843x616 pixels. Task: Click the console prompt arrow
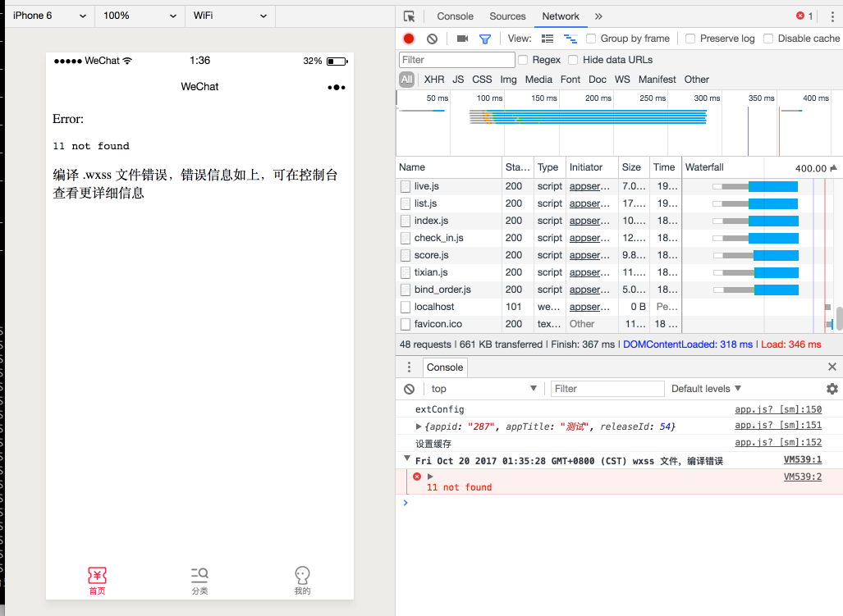coord(405,503)
